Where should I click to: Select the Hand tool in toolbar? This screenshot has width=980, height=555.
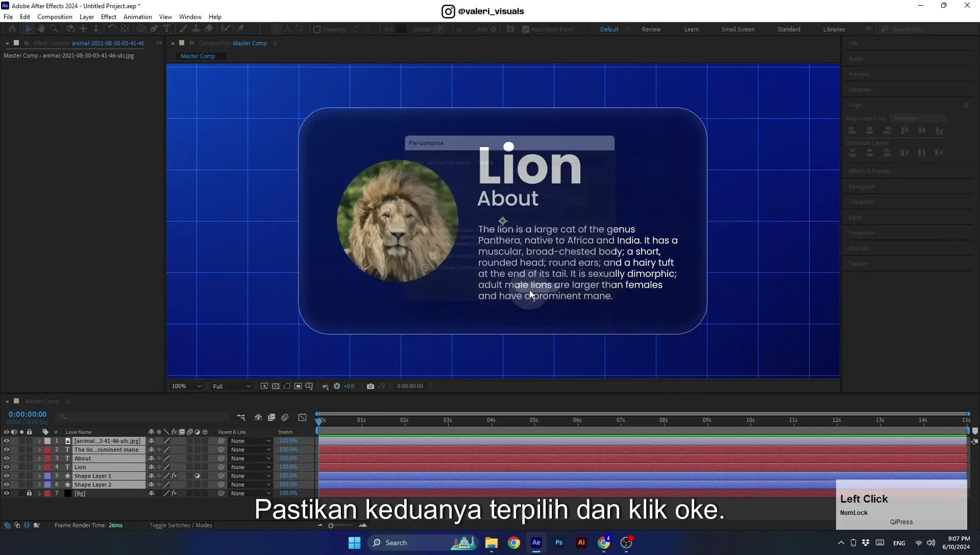(x=41, y=29)
